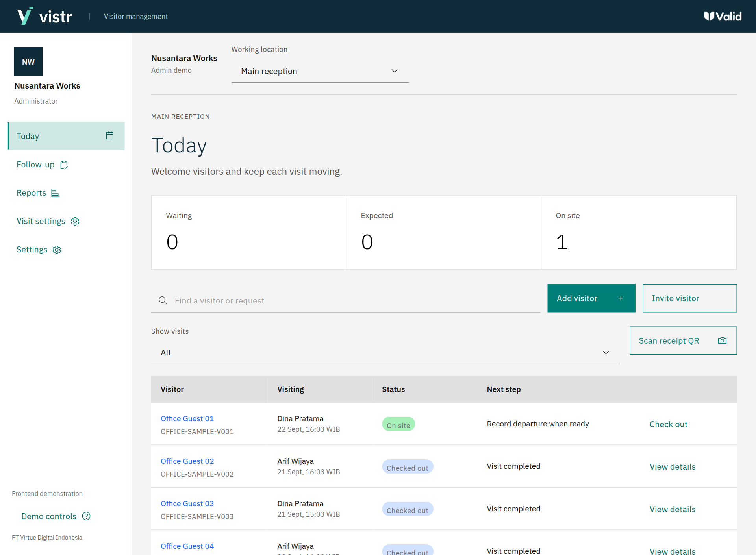Image resolution: width=756 pixels, height=555 pixels.
Task: Click the vistr logo in header
Action: pos(45,16)
